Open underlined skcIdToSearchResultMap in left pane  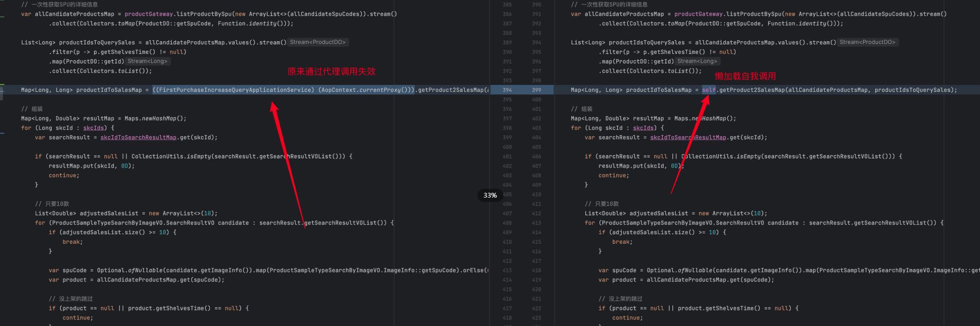138,138
